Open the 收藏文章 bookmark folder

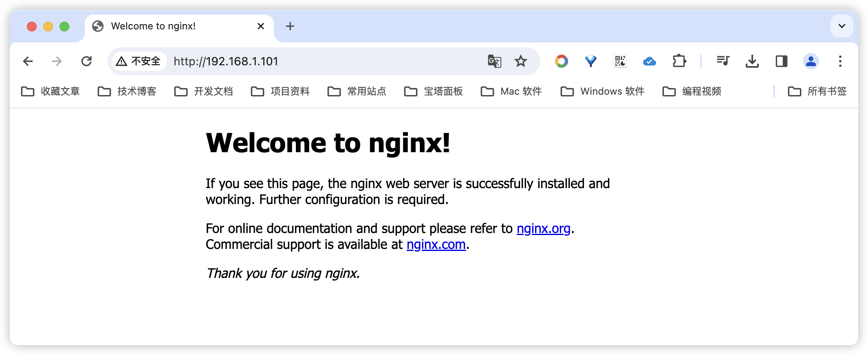51,91
